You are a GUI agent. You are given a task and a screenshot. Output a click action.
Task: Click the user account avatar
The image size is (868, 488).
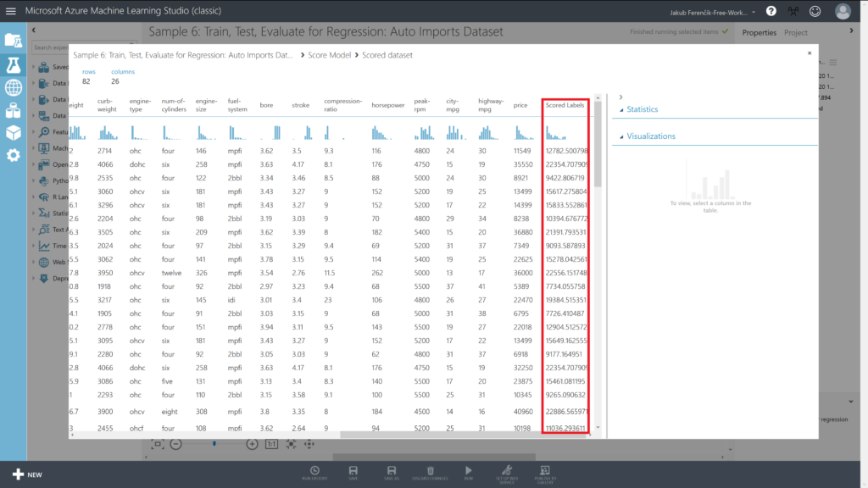click(843, 11)
